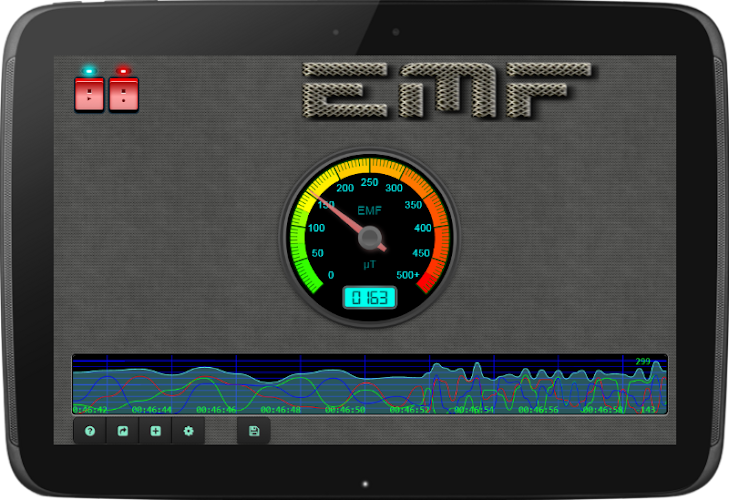This screenshot has height=500, width=729.
Task: Open the help question mark icon
Action: tap(90, 431)
